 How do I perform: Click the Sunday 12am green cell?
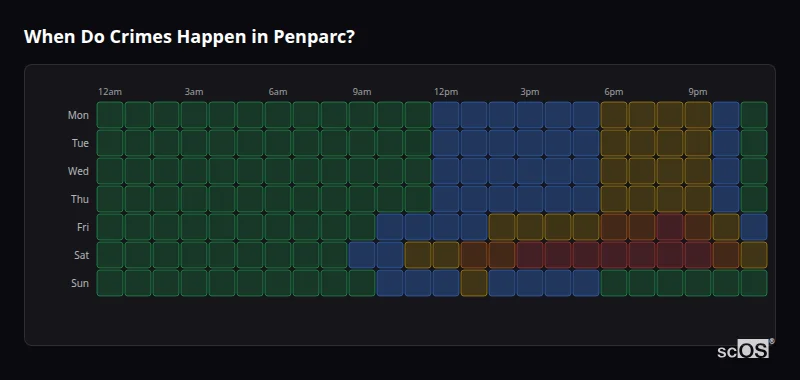pyautogui.click(x=110, y=283)
